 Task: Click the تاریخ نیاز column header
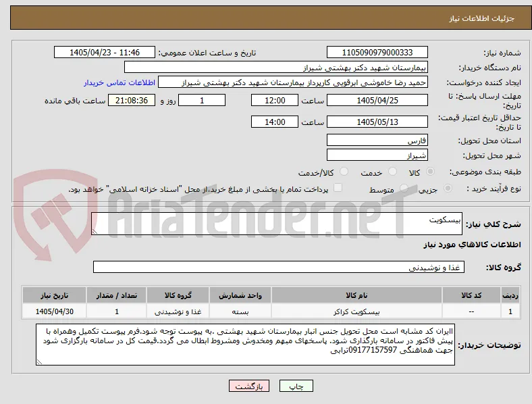[54, 295]
